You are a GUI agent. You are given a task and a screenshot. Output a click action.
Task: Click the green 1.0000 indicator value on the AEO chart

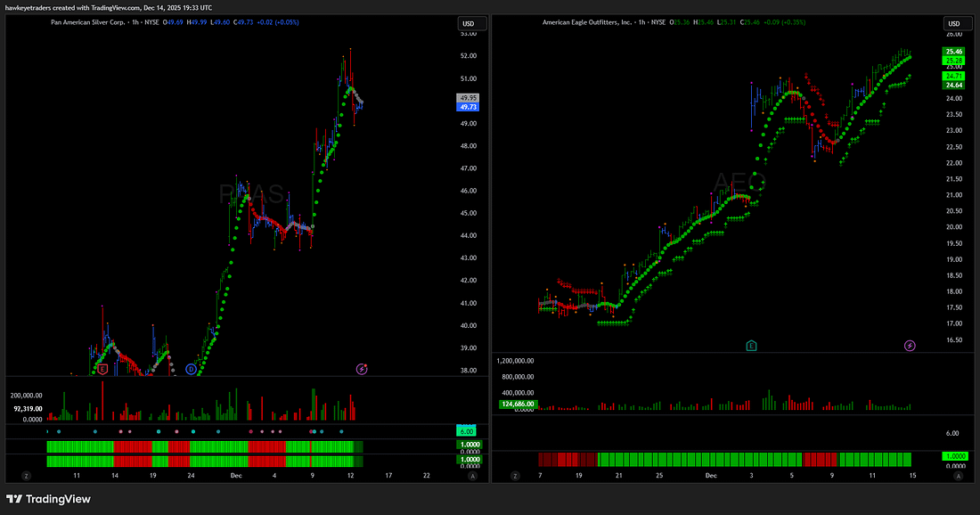click(955, 457)
